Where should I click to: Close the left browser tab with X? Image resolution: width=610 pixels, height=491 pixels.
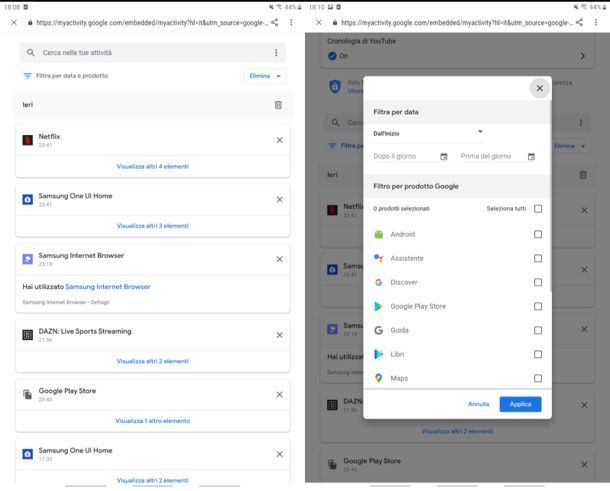click(x=14, y=23)
